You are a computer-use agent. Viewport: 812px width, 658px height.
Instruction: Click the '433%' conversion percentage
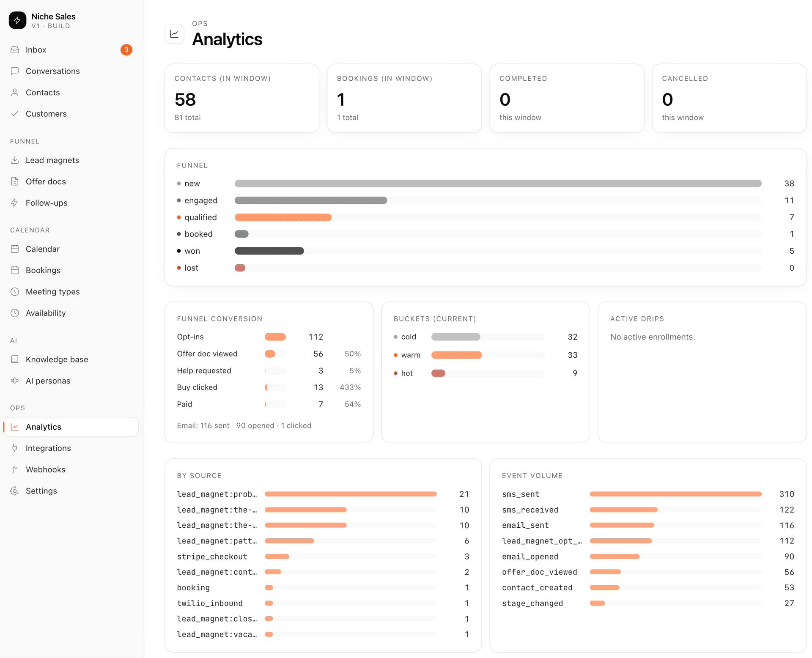click(350, 387)
